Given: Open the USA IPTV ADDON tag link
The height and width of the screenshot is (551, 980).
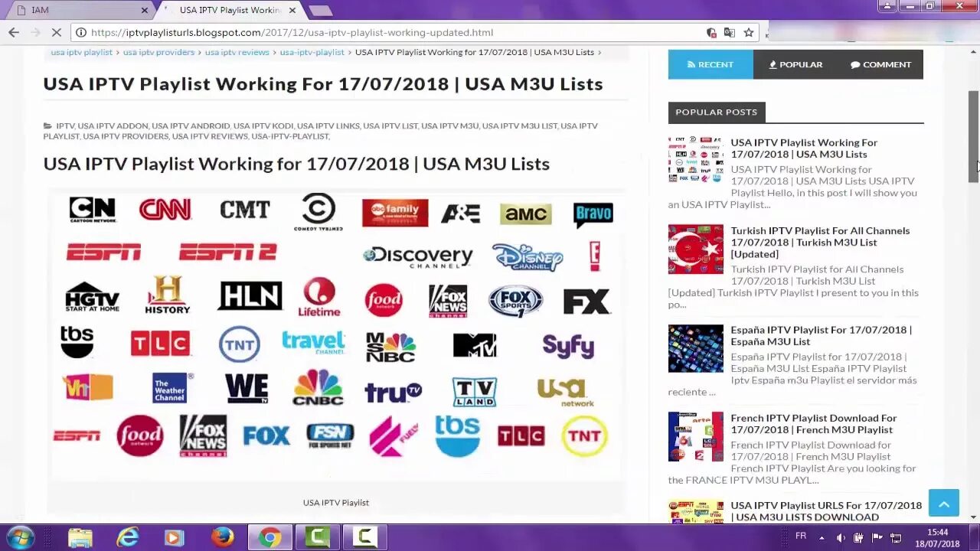Looking at the screenshot, I should (x=113, y=126).
